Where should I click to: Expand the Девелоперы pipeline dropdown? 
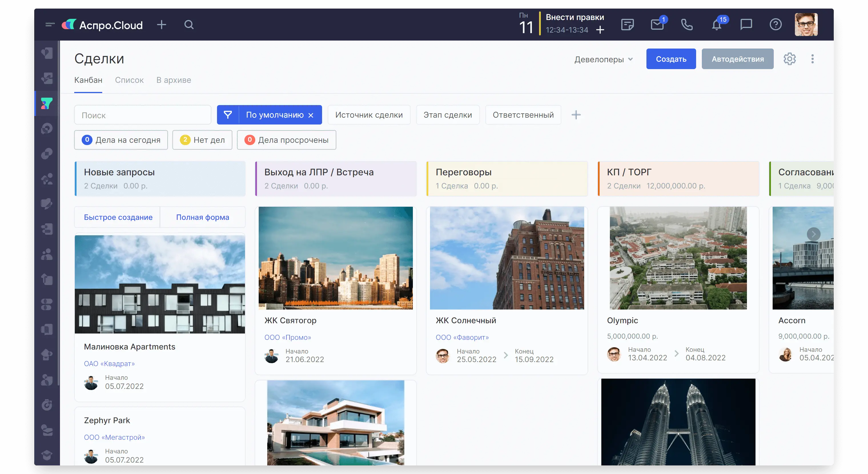pos(604,59)
